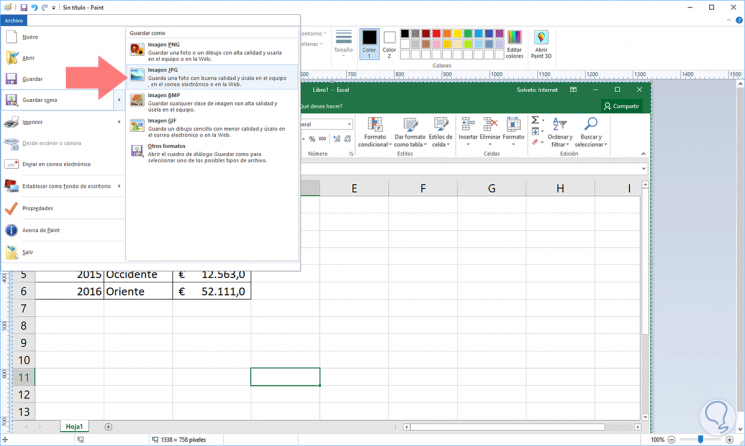Pick the red color in palette
The width and height of the screenshot is (745, 446).
(436, 33)
